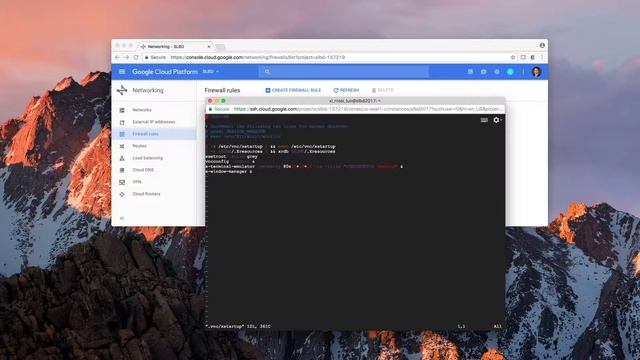640x360 pixels.
Task: Click the Firewall rules sidebar icon
Action: pyautogui.click(x=122, y=134)
